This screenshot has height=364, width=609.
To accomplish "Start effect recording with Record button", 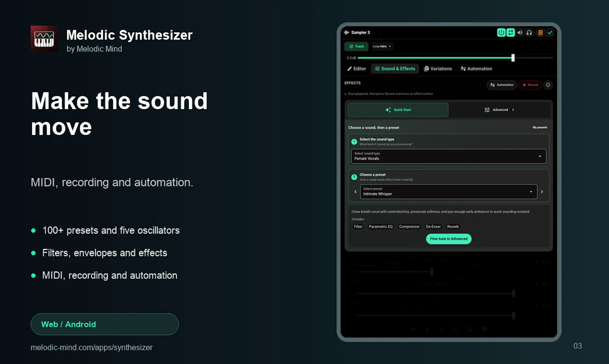I will click(530, 85).
